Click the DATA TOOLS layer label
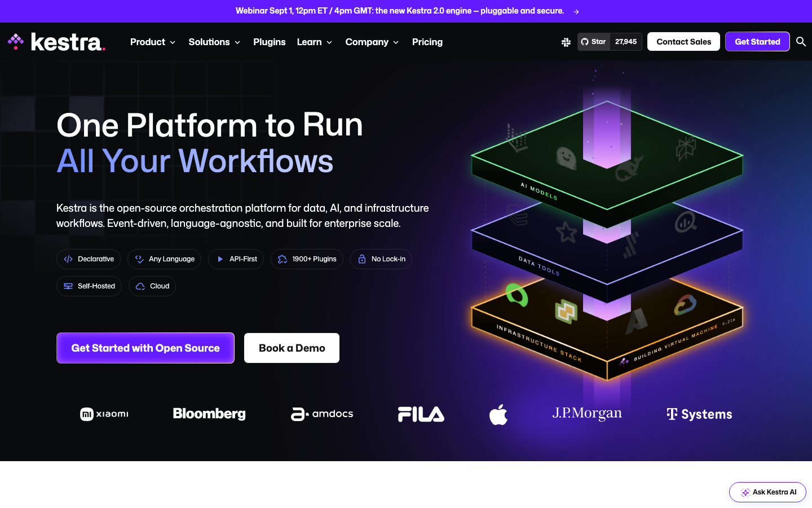812x508 pixels. [x=539, y=266]
